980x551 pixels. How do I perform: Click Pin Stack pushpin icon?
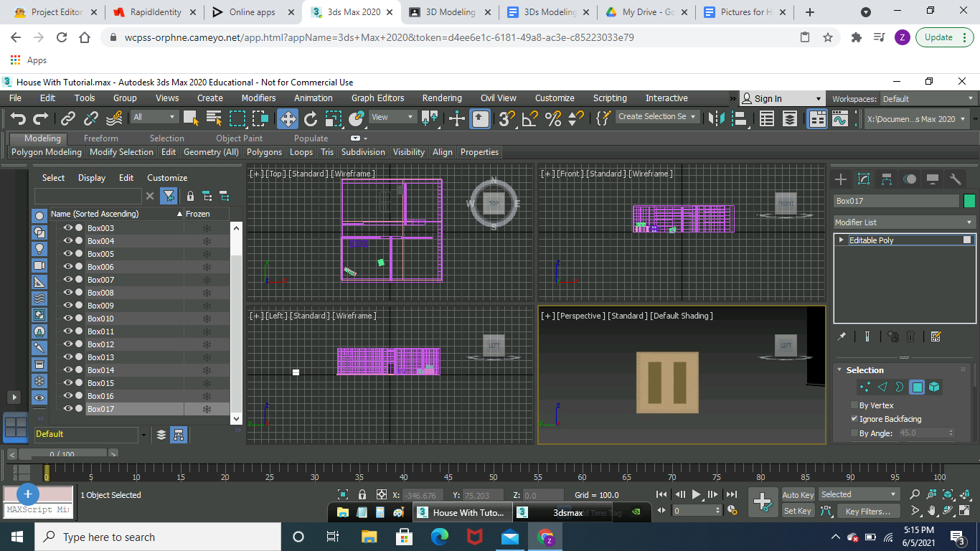pos(842,336)
